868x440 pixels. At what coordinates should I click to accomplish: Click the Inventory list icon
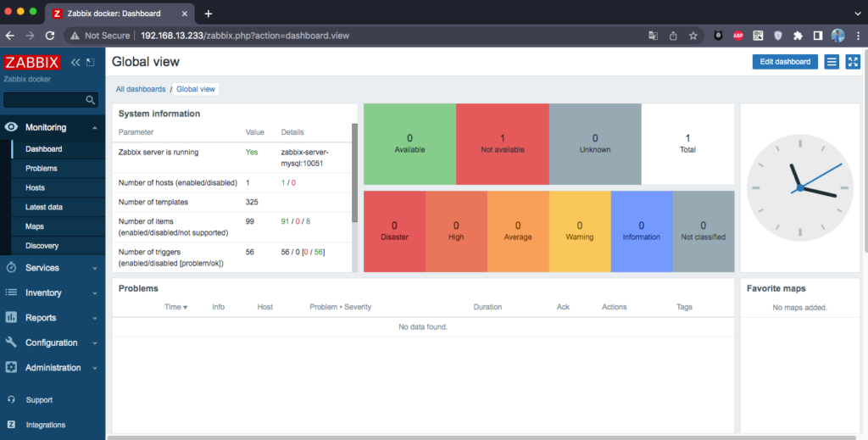tap(11, 292)
